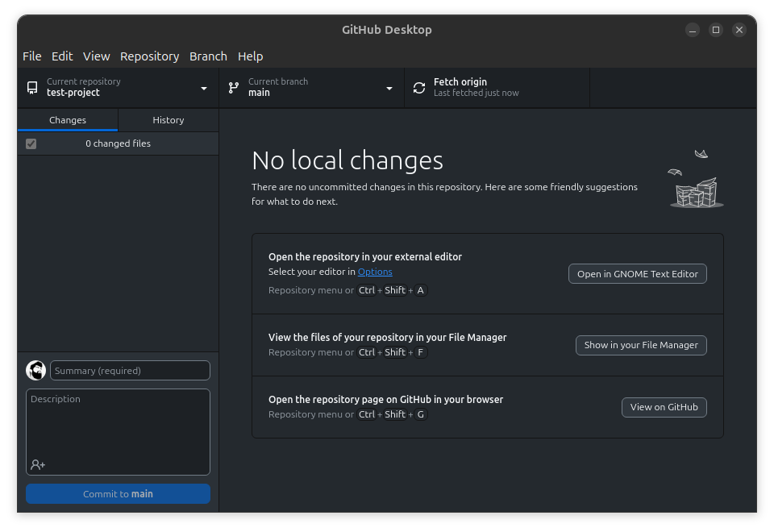Click 'Open the repository in your external editor' text
This screenshot has width=774, height=532.
365,256
